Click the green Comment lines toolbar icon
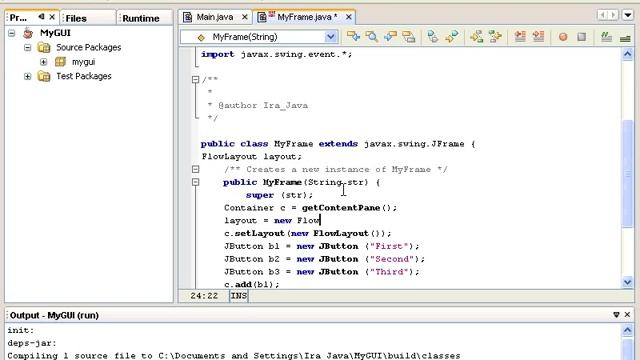The height and width of the screenshot is (360, 640). [606, 37]
